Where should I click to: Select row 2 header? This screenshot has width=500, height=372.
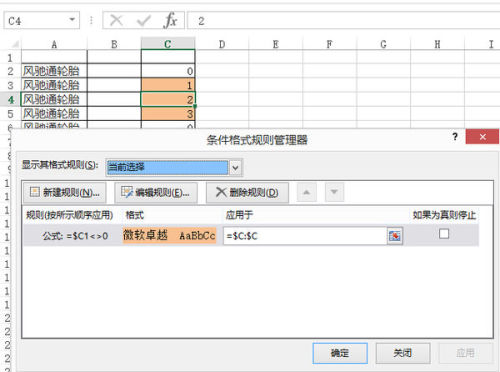(x=10, y=71)
